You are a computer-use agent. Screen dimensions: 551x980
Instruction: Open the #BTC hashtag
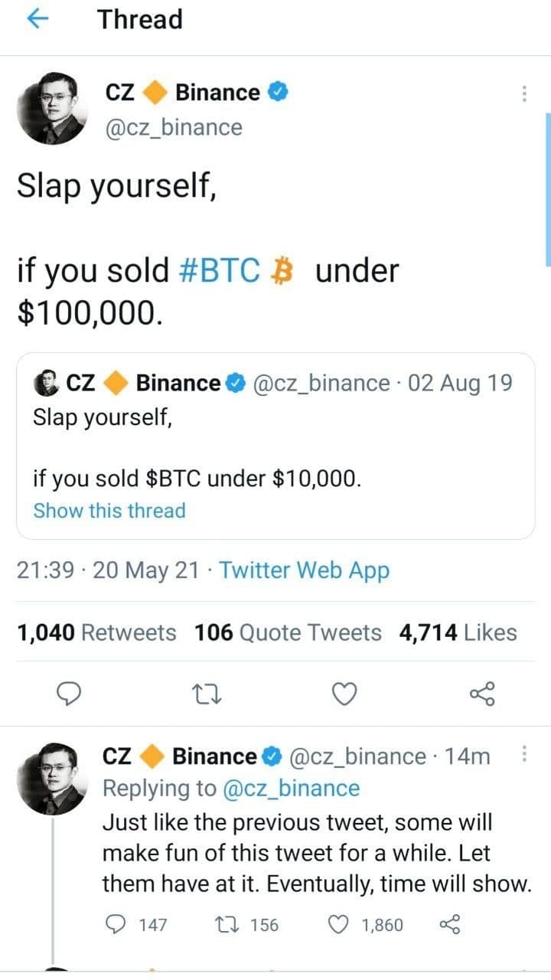coord(218,271)
